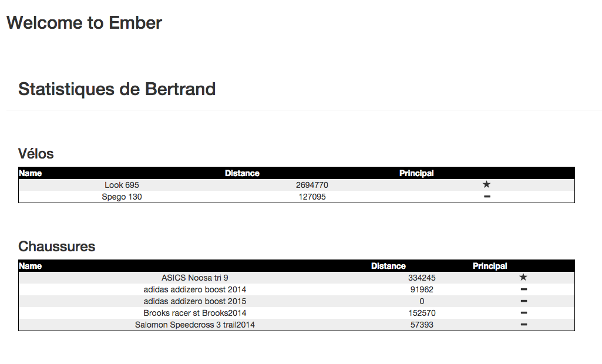This screenshot has width=602, height=364.
Task: Click the 334245 distance value
Action: [422, 278]
